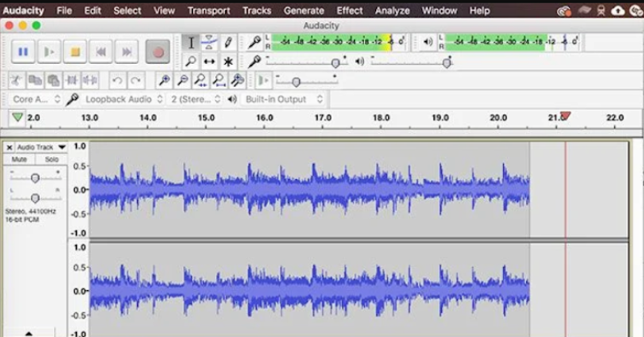Skip to end of track
Screen dimensions: 644x337
coord(126,52)
